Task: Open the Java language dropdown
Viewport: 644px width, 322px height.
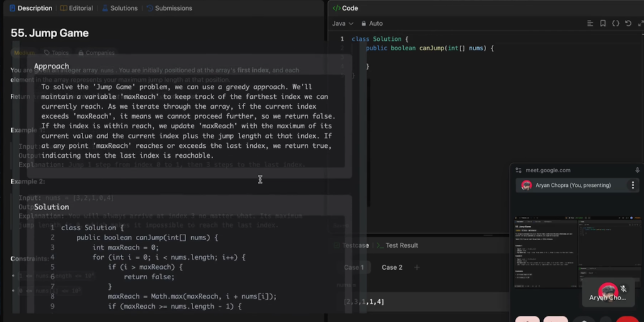Action: pos(343,23)
